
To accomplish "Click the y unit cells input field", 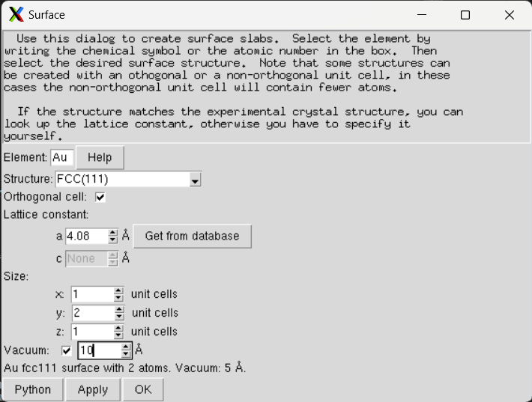I will (x=91, y=313).
